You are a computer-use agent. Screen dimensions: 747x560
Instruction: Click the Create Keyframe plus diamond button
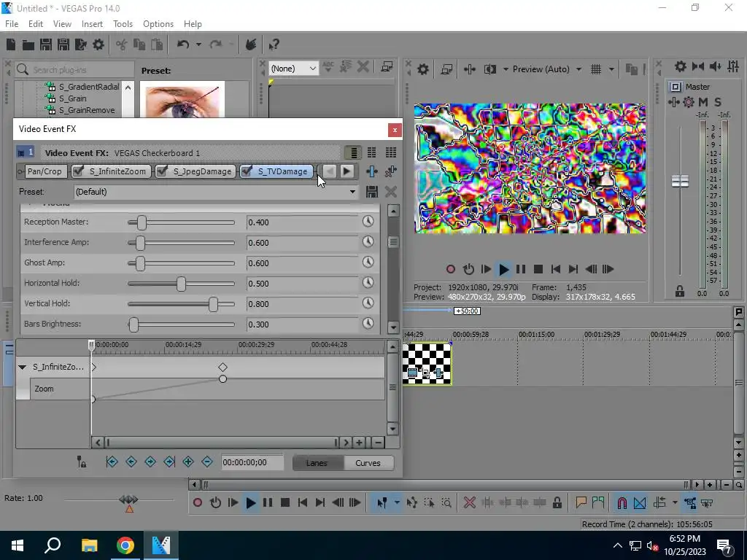(x=188, y=462)
